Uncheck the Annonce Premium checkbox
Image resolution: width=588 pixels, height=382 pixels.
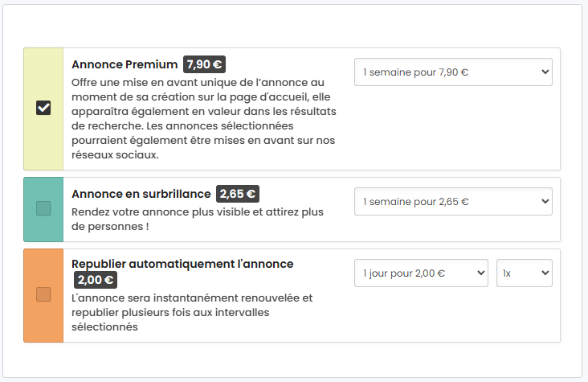pos(43,109)
